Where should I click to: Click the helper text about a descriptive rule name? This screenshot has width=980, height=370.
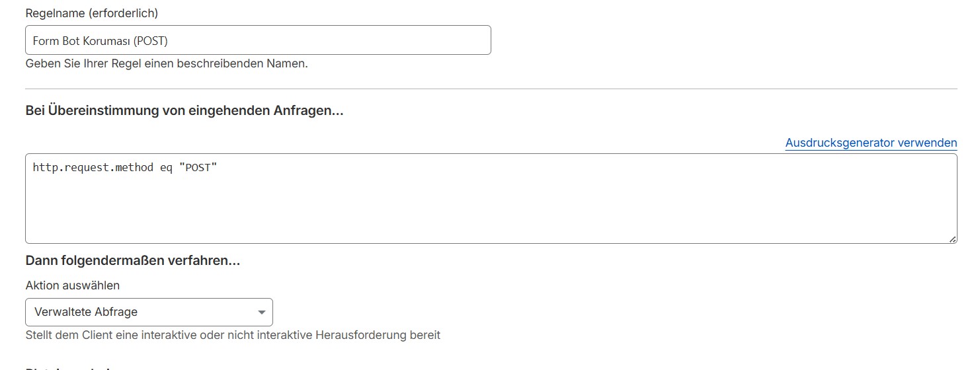pyautogui.click(x=167, y=64)
